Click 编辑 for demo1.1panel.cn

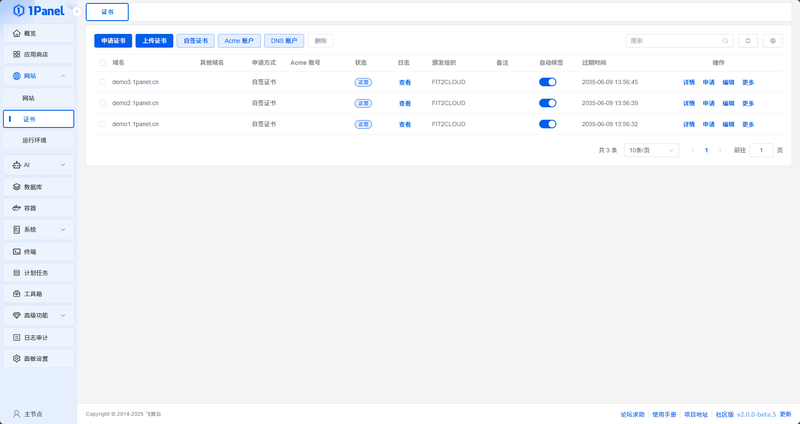[x=728, y=124]
